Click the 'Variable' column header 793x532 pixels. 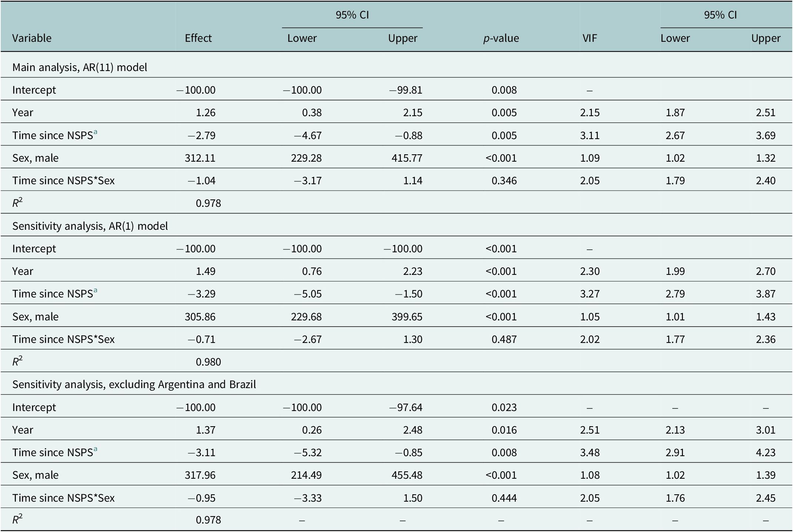click(32, 38)
